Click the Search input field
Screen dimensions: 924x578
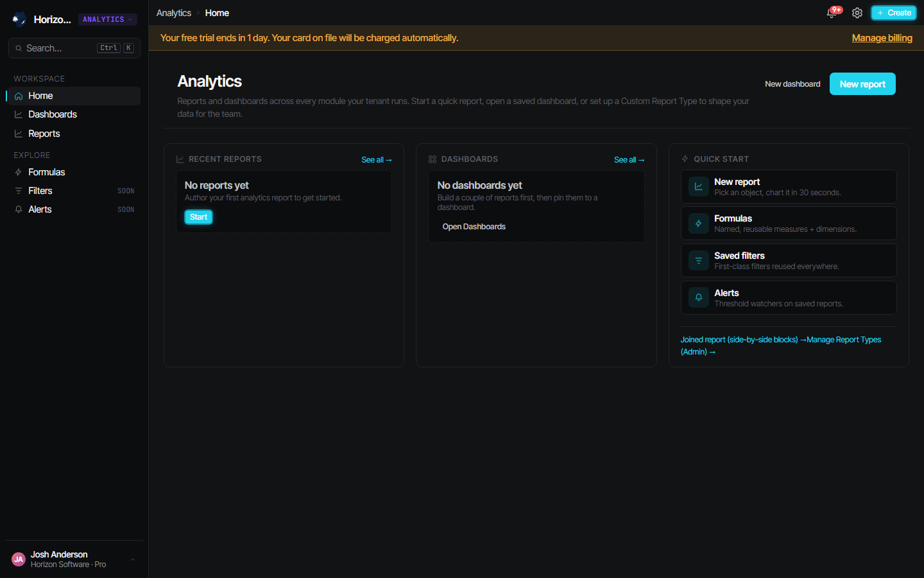point(74,48)
